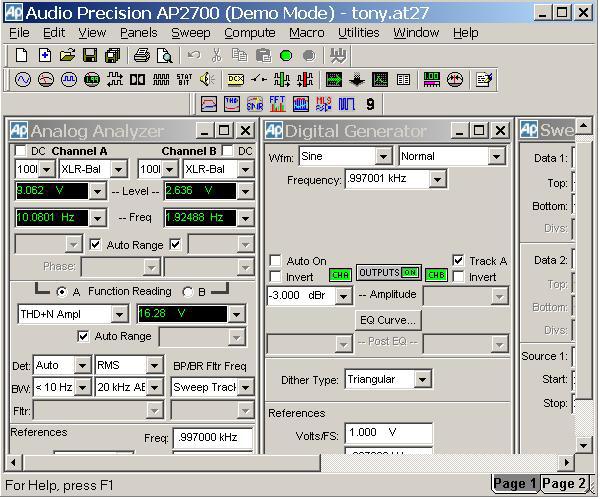Click the Save disk icon

pyautogui.click(x=90, y=56)
